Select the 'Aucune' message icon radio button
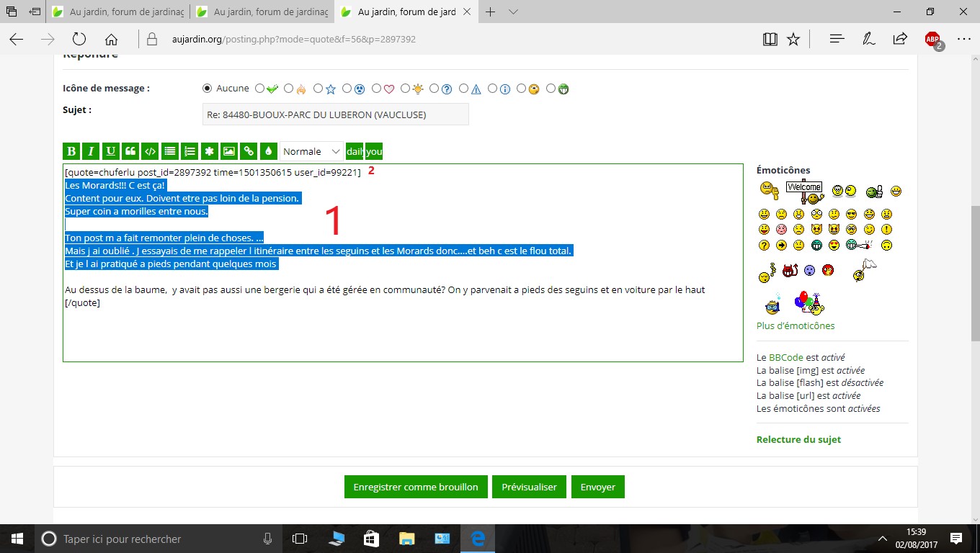 point(208,89)
